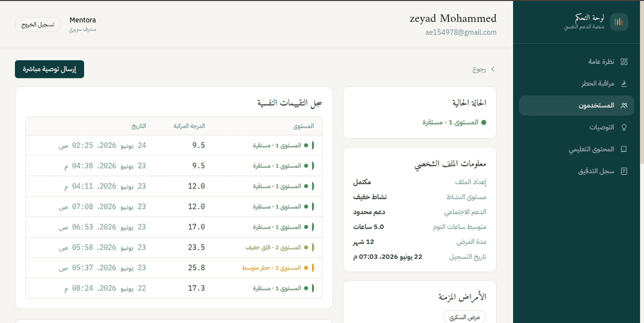
Task: Click مكتمل profile setup value
Action: (362, 182)
